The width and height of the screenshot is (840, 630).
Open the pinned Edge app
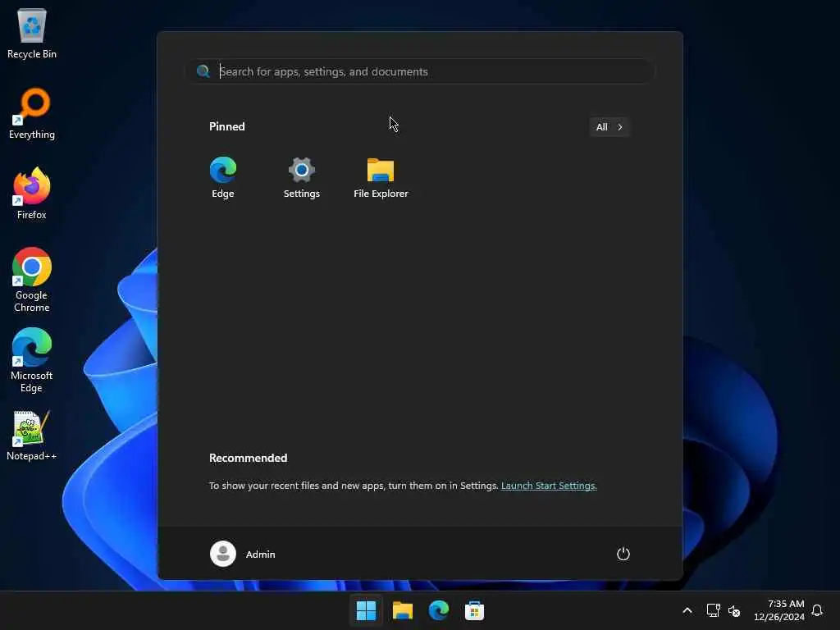223,178
